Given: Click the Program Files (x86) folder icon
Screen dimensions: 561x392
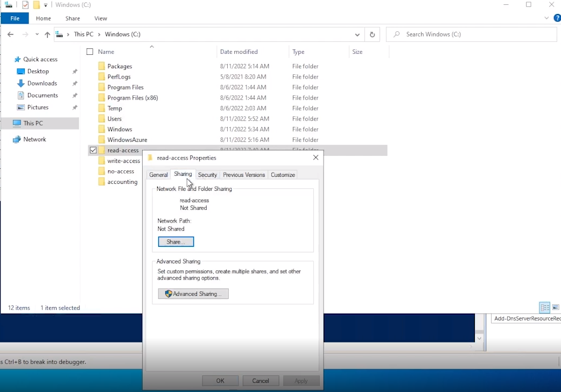Looking at the screenshot, I should (x=102, y=97).
